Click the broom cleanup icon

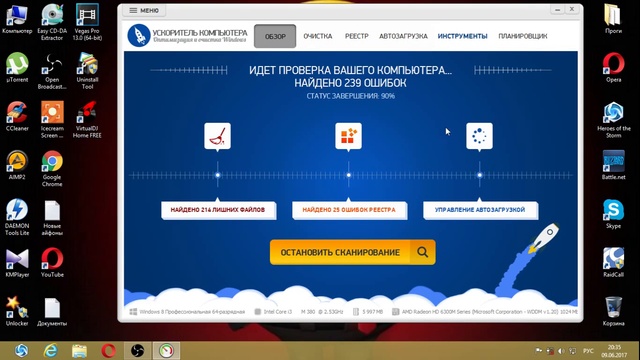coord(217,136)
